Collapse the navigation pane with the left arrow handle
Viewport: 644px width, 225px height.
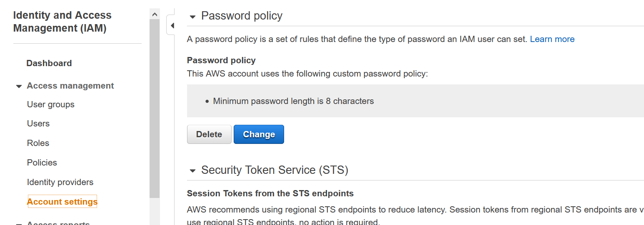[171, 25]
